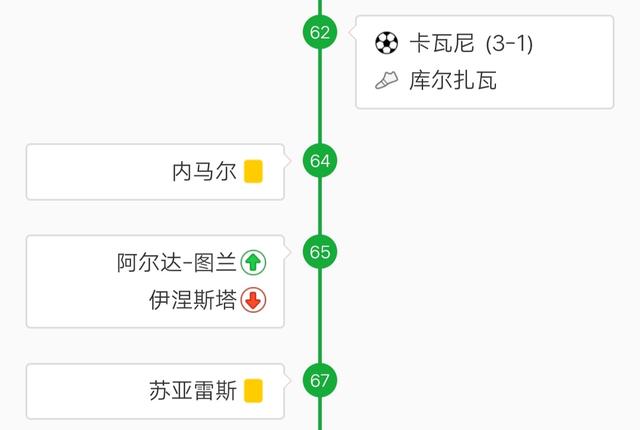Open player name 内马尔
The image size is (640, 430).
tap(204, 171)
